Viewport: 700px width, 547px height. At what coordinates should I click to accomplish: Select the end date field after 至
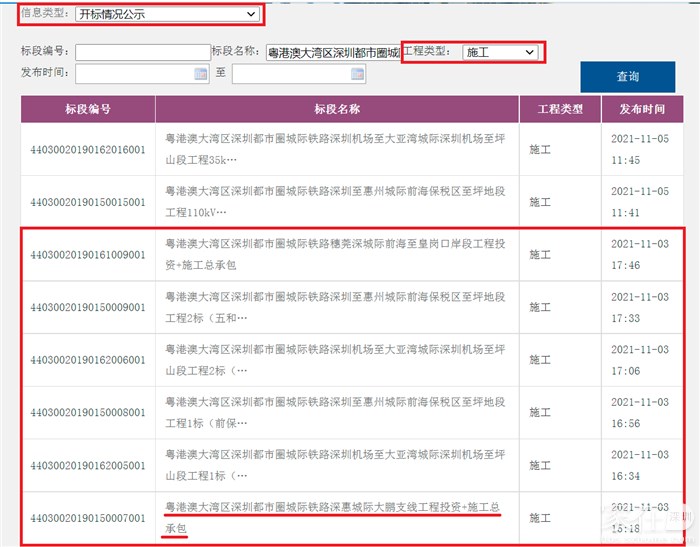pyautogui.click(x=290, y=74)
